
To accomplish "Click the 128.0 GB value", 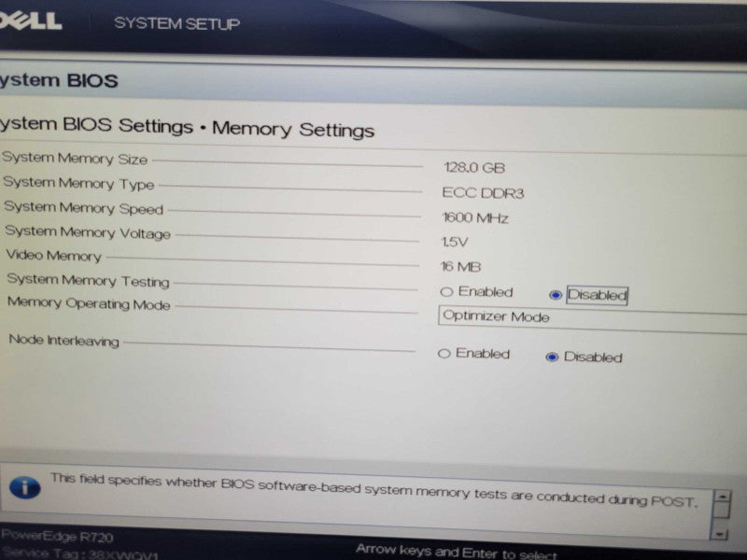I will click(x=474, y=168).
